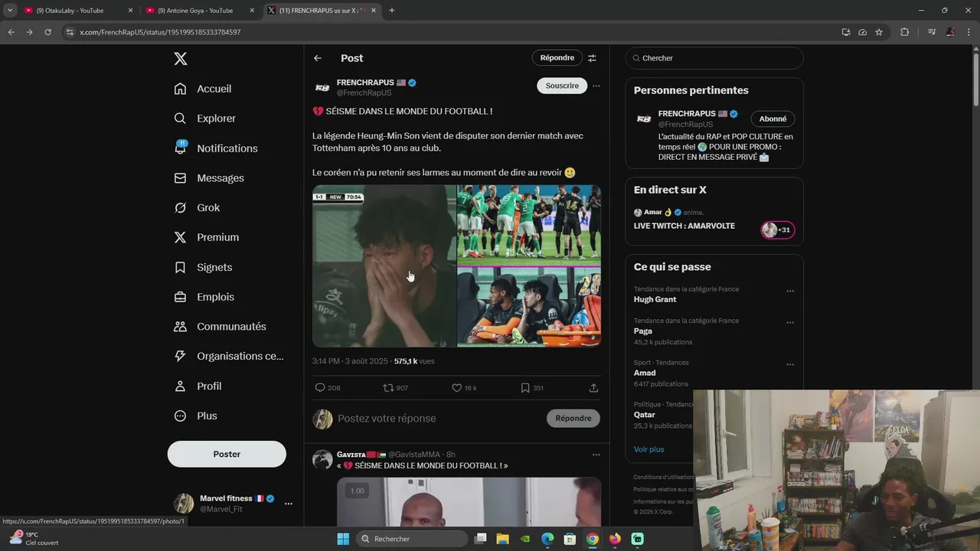Open GavistaMMA reply options menu
The image size is (980, 551).
tap(596, 455)
